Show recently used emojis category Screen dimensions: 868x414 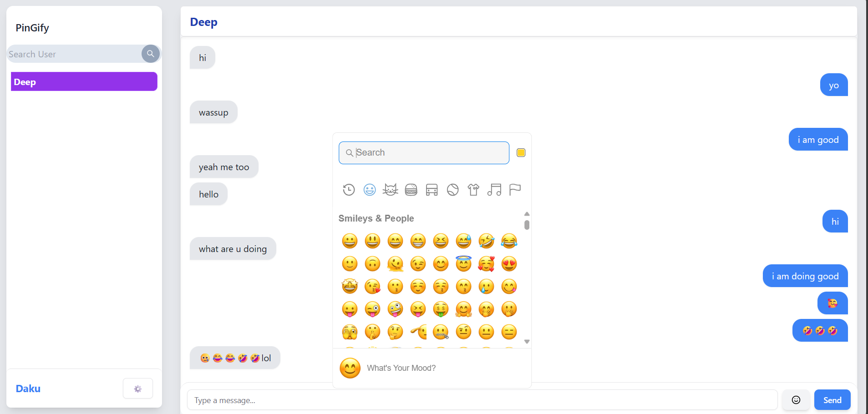(349, 190)
